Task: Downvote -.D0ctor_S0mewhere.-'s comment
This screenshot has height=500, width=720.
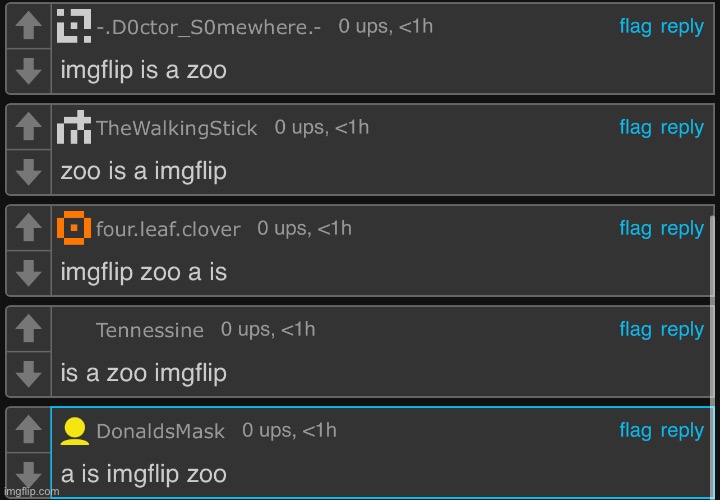Action: [29, 71]
